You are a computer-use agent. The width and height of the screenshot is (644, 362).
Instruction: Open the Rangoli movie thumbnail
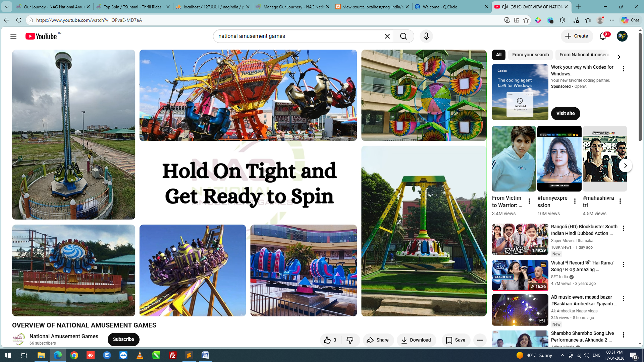pos(520,239)
